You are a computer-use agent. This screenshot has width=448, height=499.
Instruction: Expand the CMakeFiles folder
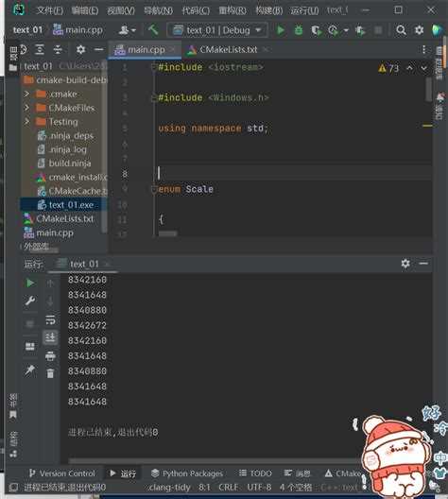(26, 108)
